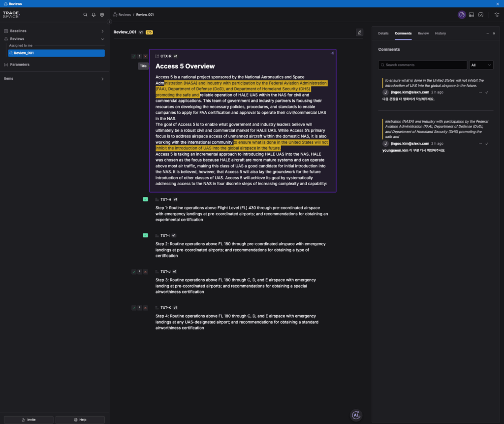Click the CTX-R item type icon
Viewport: 504px width, 424px height.
[x=157, y=56]
